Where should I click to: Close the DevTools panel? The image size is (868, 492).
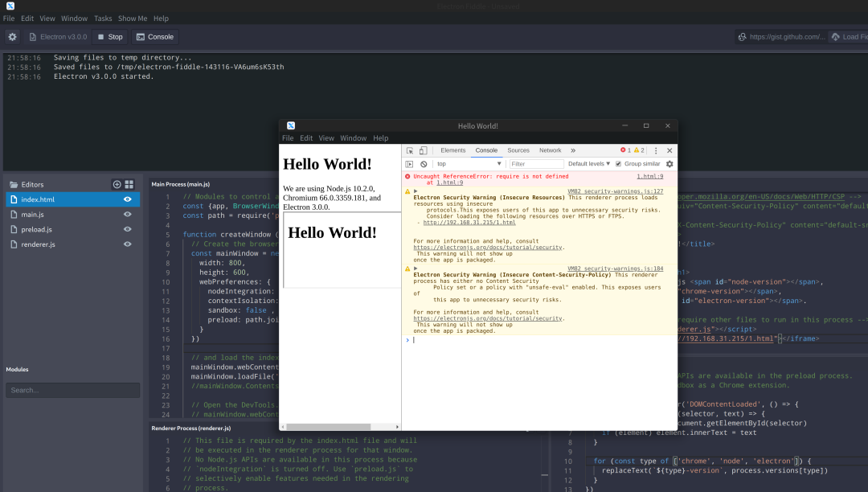(x=669, y=150)
